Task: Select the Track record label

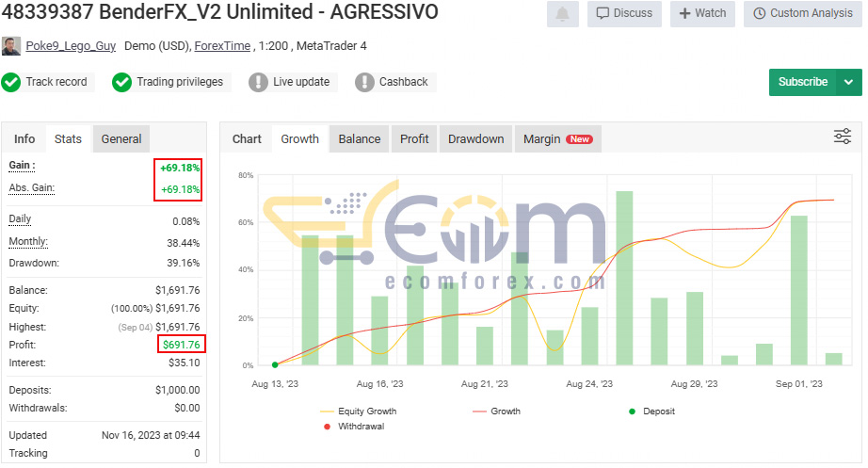Action: tap(56, 82)
